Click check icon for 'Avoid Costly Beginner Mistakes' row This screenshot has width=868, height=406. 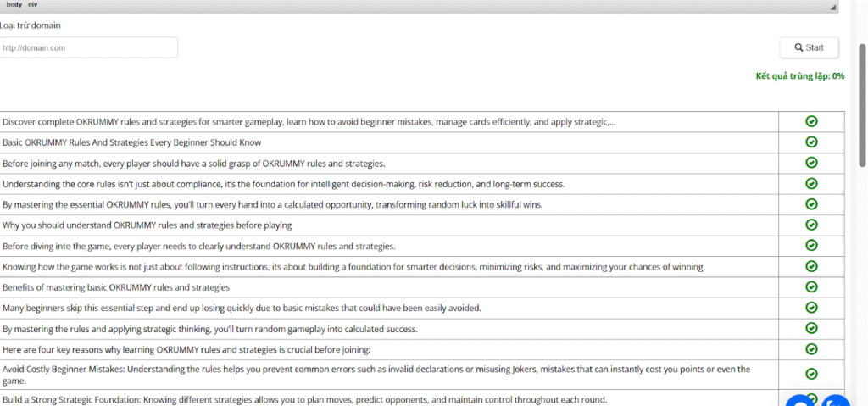point(811,374)
